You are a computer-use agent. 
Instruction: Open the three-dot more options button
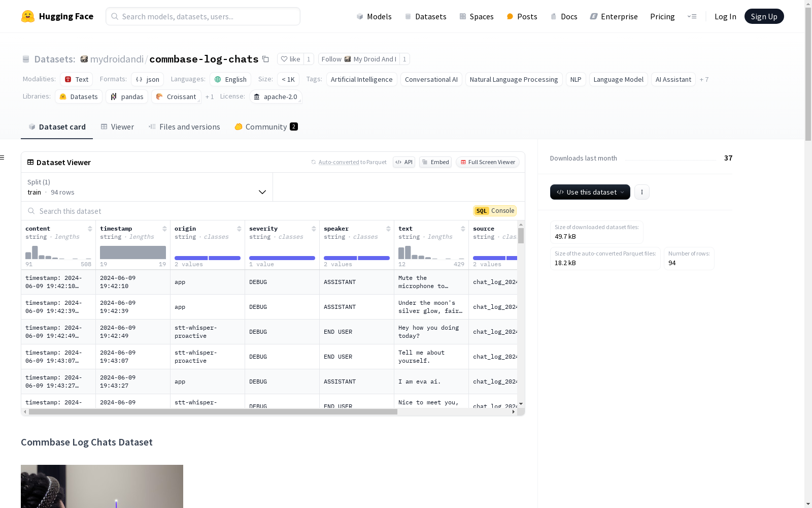(642, 192)
